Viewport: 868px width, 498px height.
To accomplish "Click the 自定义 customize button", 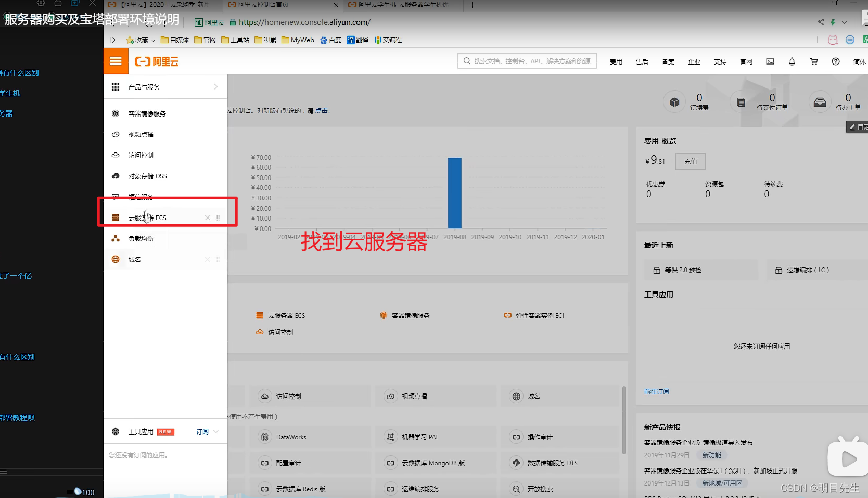I will point(858,126).
